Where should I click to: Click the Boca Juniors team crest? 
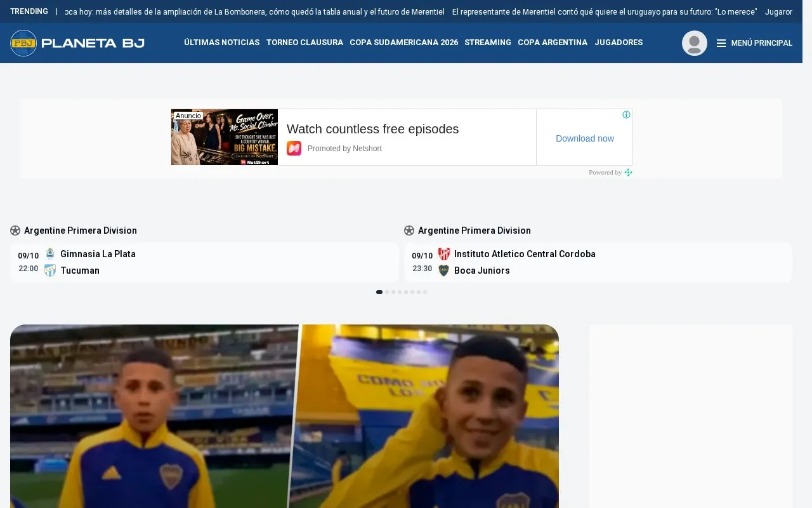pos(444,271)
